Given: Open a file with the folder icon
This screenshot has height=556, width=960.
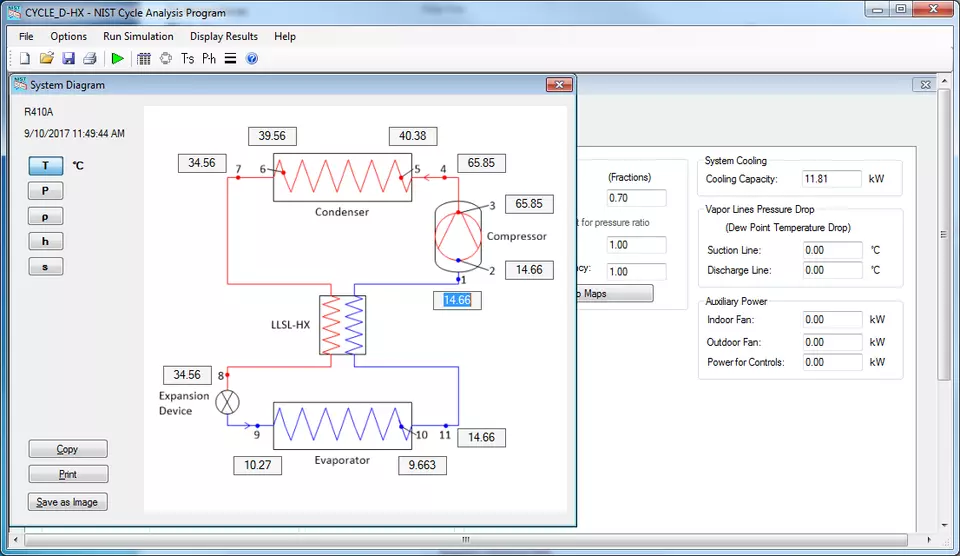Looking at the screenshot, I should tap(47, 59).
